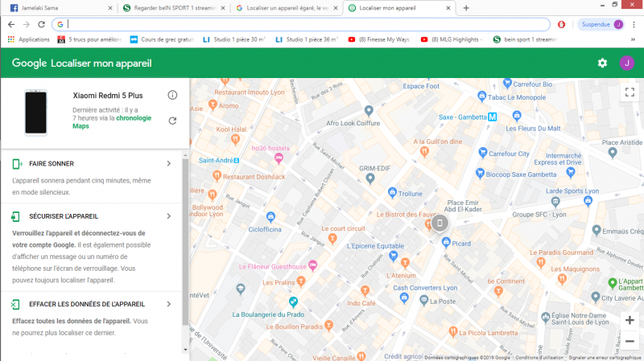644x361 pixels.
Task: Click the Le court circuit restaurant pin
Action: 332,238
